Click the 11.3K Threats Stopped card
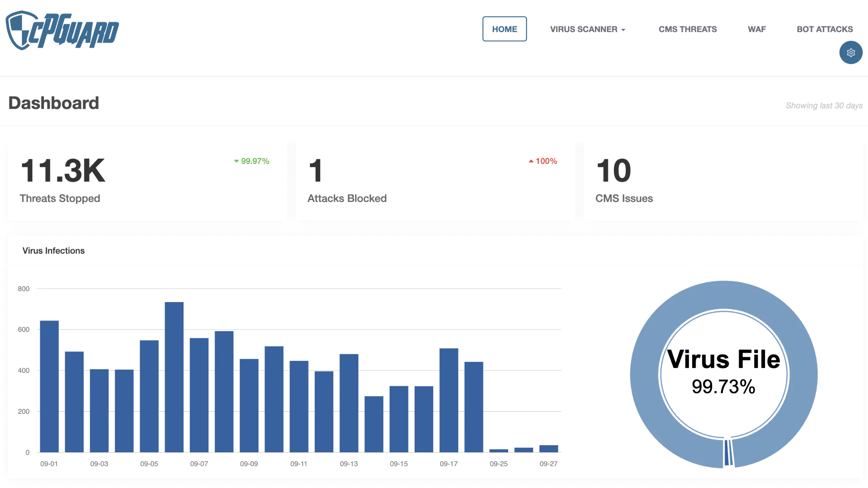Viewport: 868px width, 488px height. click(x=148, y=181)
